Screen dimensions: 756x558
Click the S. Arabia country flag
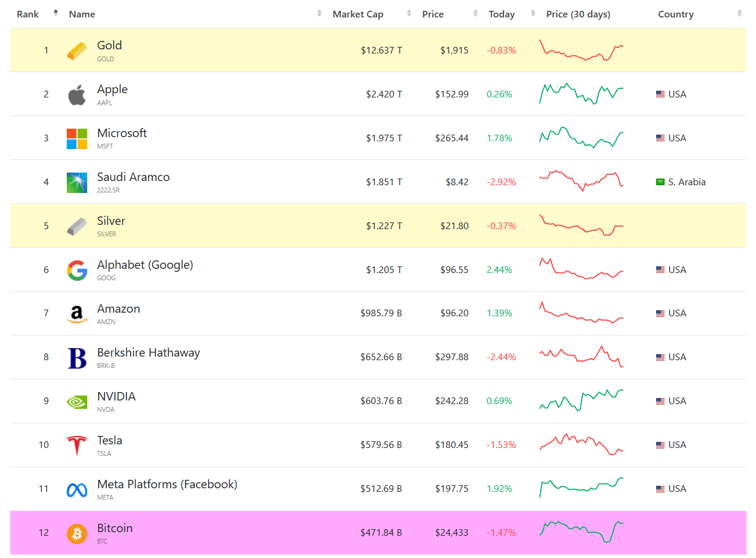pyautogui.click(x=660, y=182)
